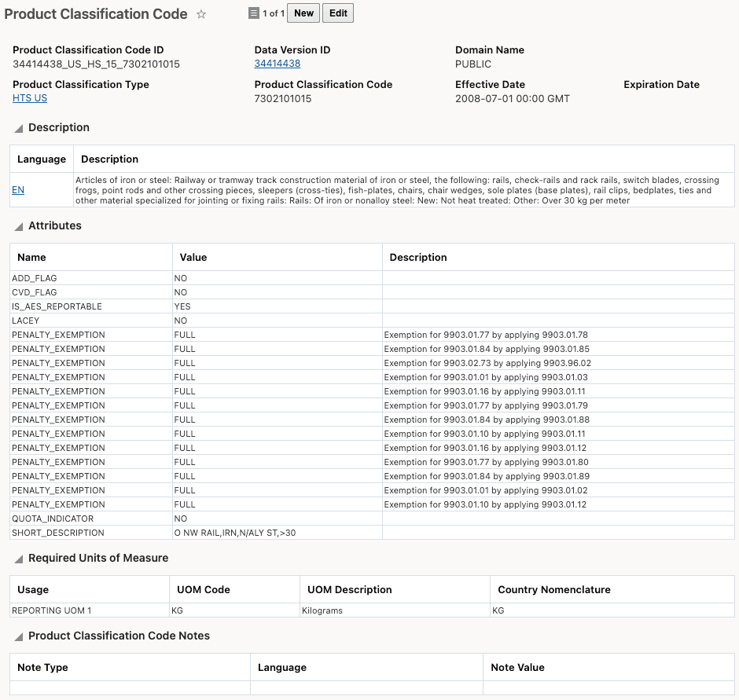Click the New button
Viewport: 739px width, 700px height.
(303, 13)
